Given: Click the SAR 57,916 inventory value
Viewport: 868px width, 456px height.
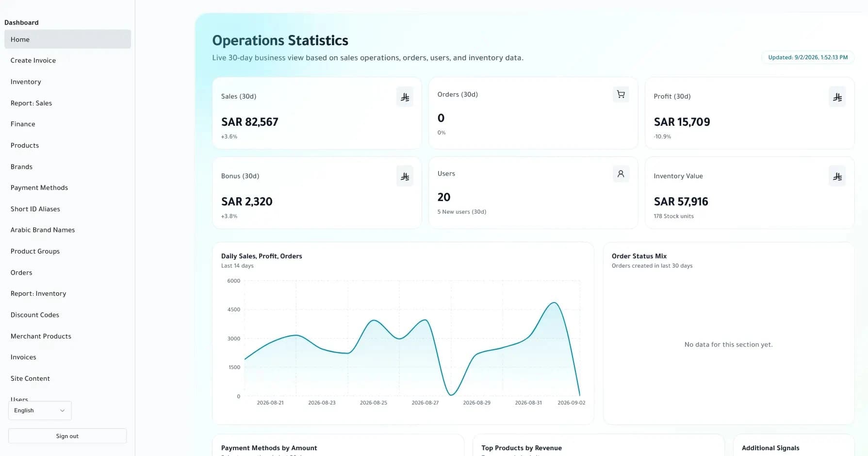Looking at the screenshot, I should (681, 202).
